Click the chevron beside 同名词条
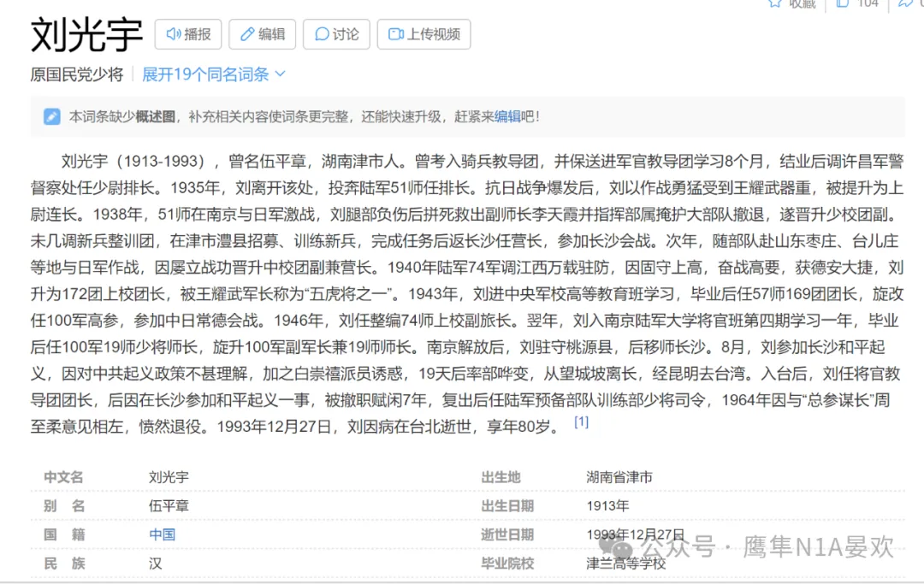924x584 pixels. pyautogui.click(x=280, y=74)
